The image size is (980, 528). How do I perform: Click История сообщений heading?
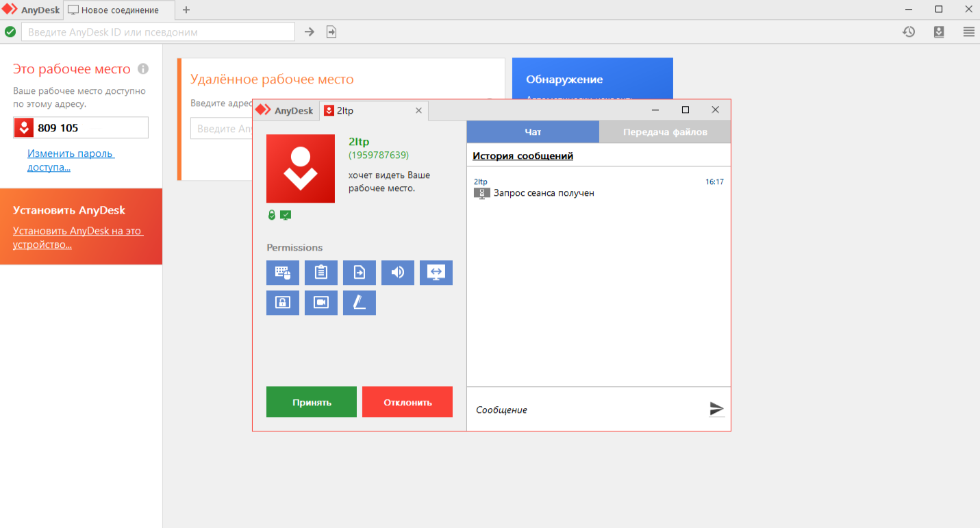523,155
